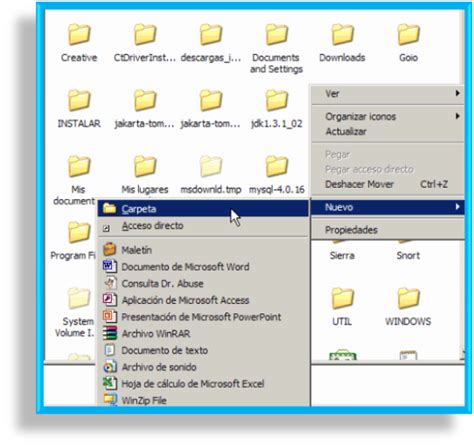Viewport: 474px width, 447px height.
Task: Open the WINDOWS folder icon
Action: [408, 298]
